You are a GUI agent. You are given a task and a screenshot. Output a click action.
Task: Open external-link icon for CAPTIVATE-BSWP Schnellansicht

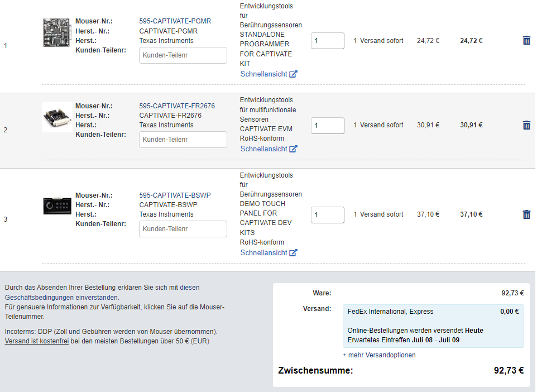tap(293, 252)
